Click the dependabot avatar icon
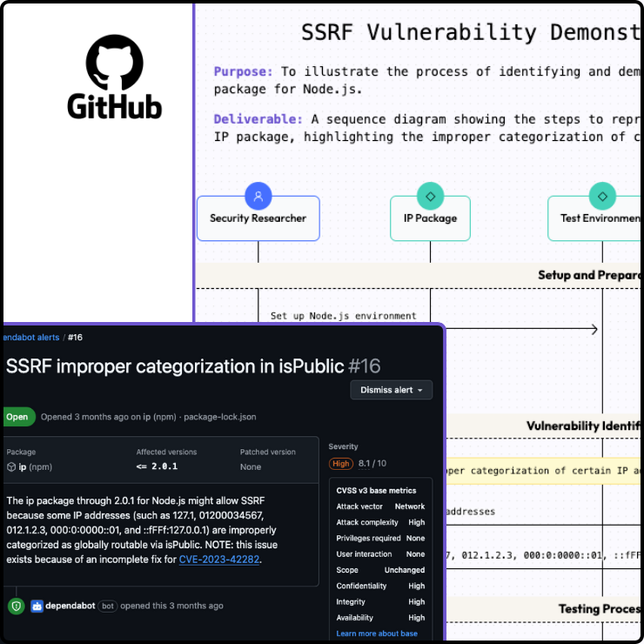Screen dimensions: 644x644 [37, 606]
